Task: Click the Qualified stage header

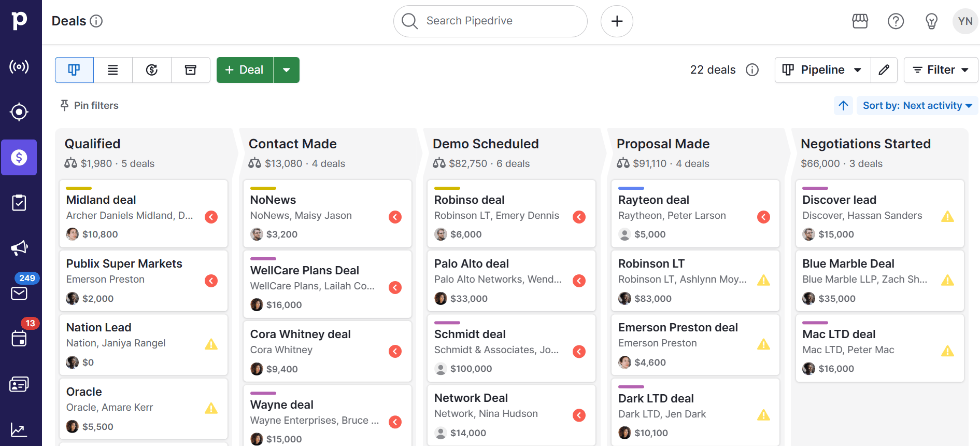Action: point(92,144)
